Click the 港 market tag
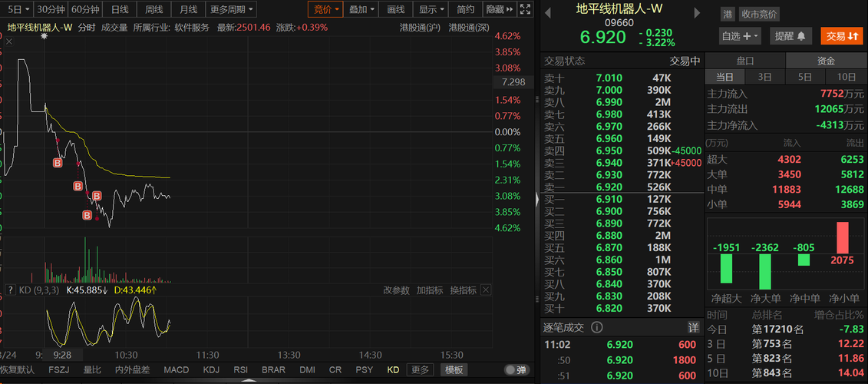The height and width of the screenshot is (384, 868). click(728, 15)
